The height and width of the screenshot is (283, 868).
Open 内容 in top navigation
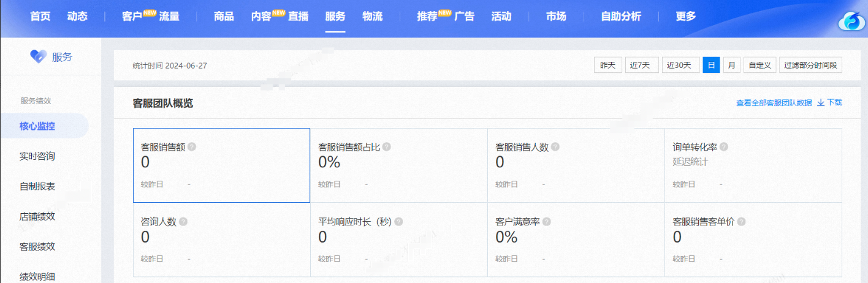click(261, 17)
